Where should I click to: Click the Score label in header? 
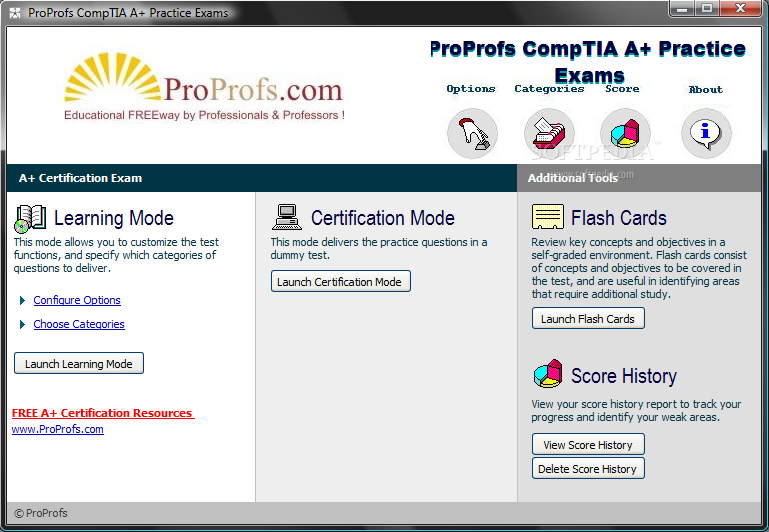pos(622,89)
